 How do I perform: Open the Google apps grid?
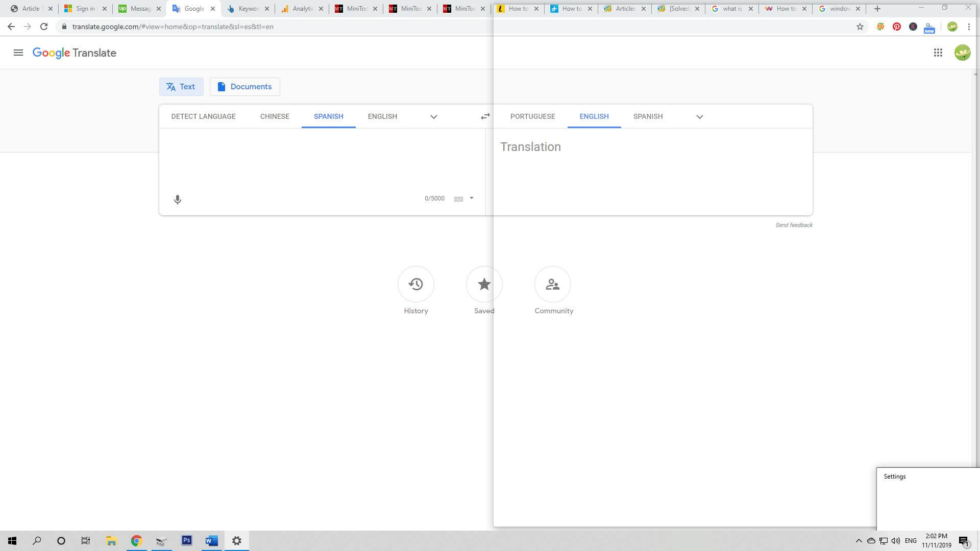tap(938, 53)
